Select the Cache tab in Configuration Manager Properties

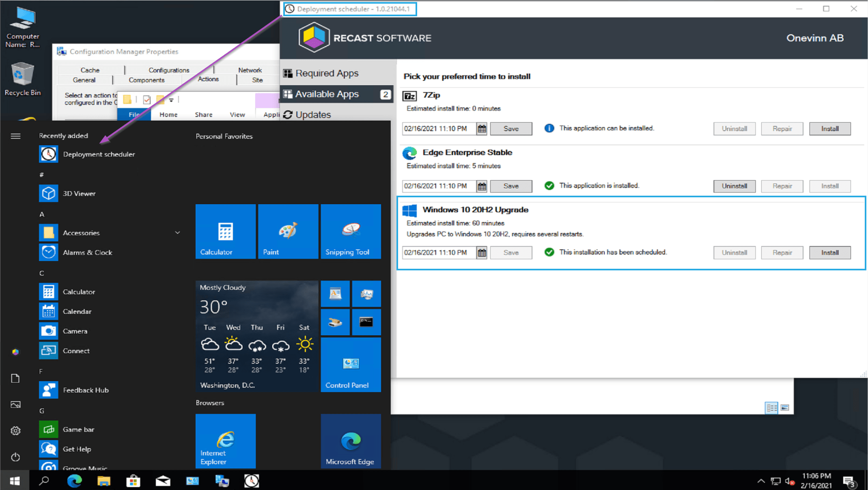[90, 70]
